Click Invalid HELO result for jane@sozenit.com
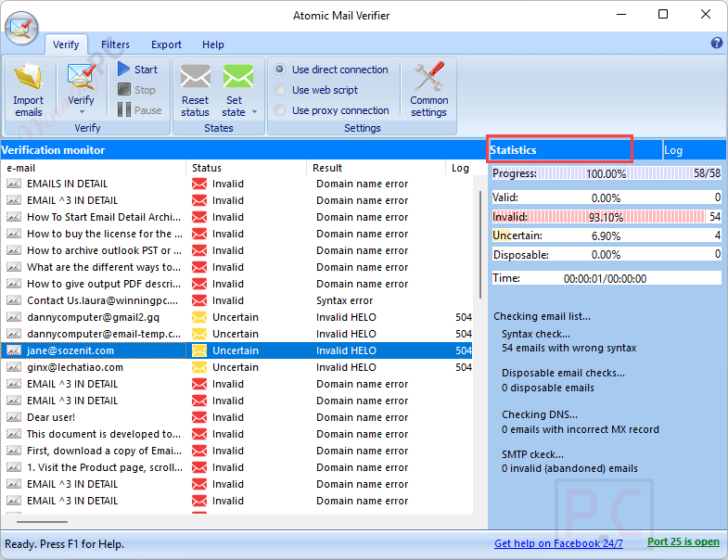The height and width of the screenshot is (560, 728). click(346, 350)
